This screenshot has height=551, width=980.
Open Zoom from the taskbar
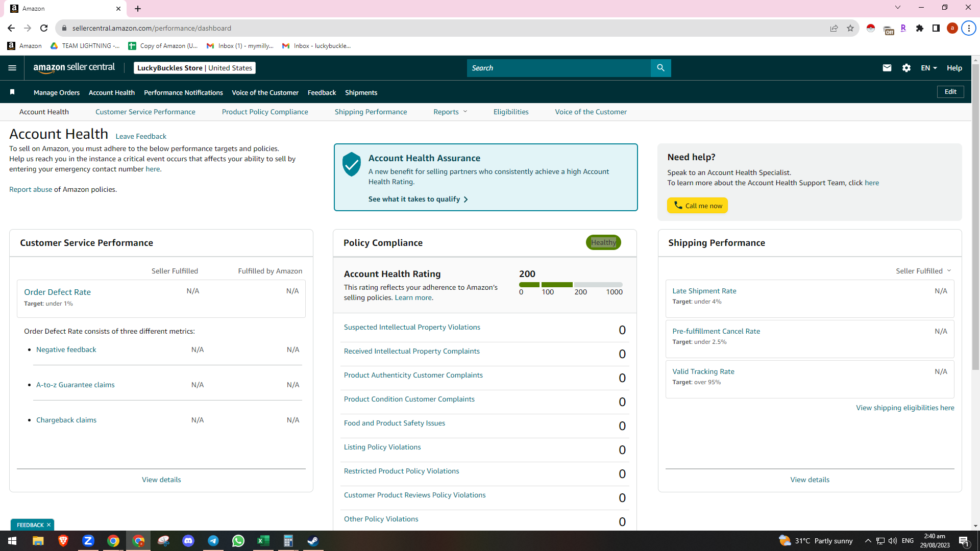88,541
